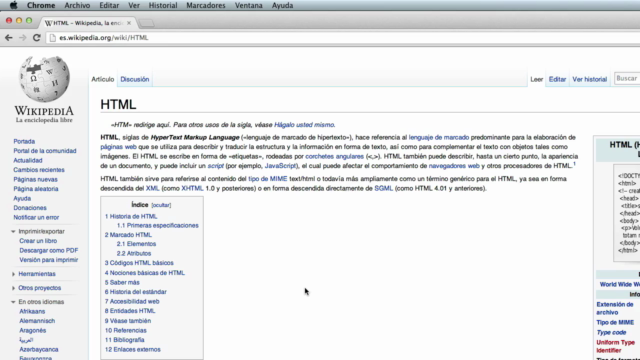Image resolution: width=640 pixels, height=360 pixels.
Task: Open the sidebar Ayuda link
Action: pyautogui.click(x=22, y=198)
